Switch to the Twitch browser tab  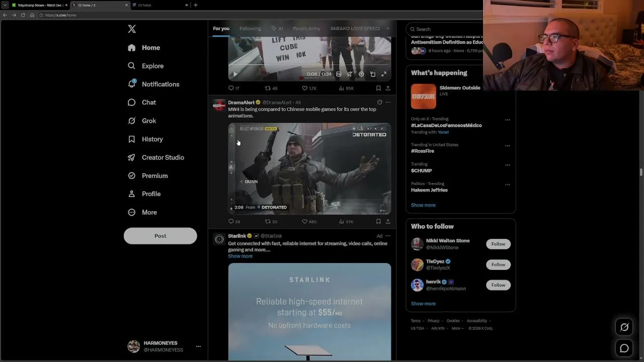coord(159,5)
